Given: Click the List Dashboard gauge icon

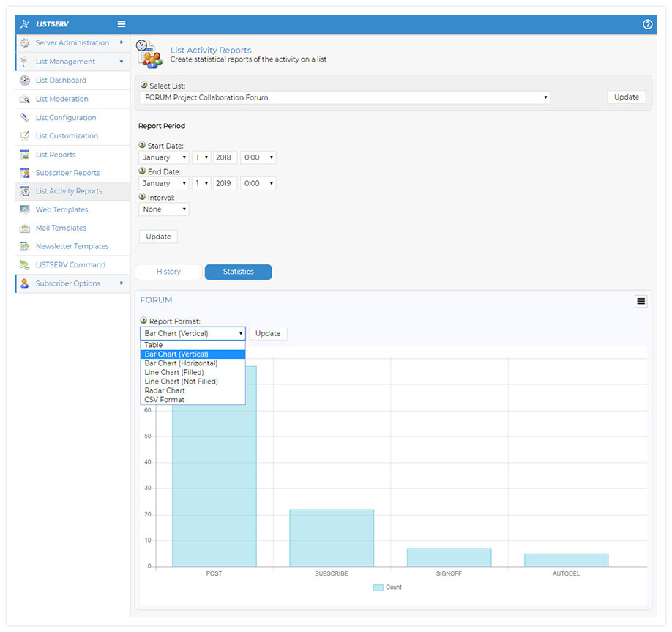Looking at the screenshot, I should (25, 80).
